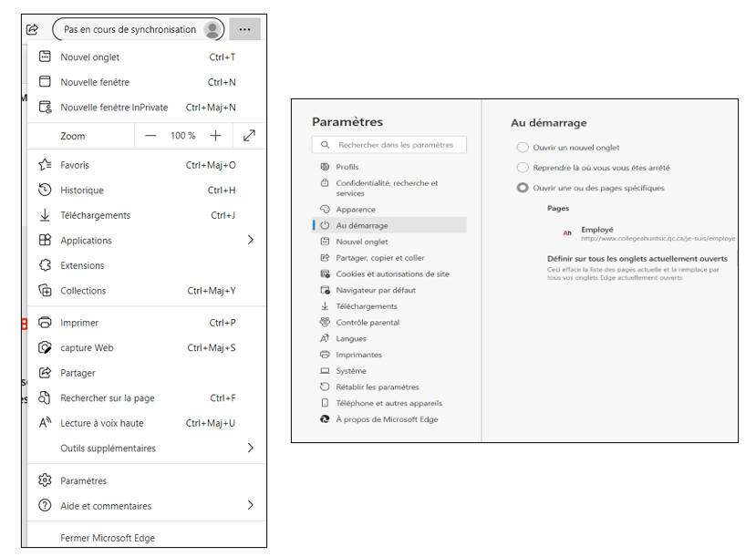Click the Extensions puzzle icon
Image resolution: width=756 pixels, height=557 pixels.
[x=45, y=265]
